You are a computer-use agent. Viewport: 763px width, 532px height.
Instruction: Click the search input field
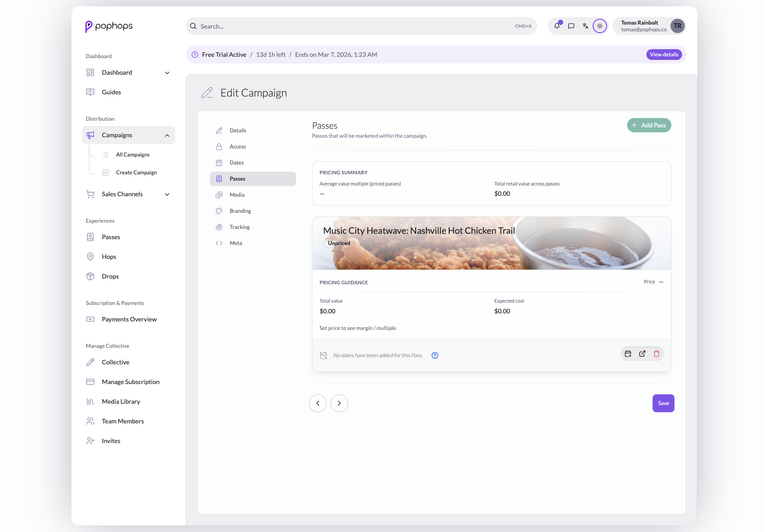click(313, 26)
